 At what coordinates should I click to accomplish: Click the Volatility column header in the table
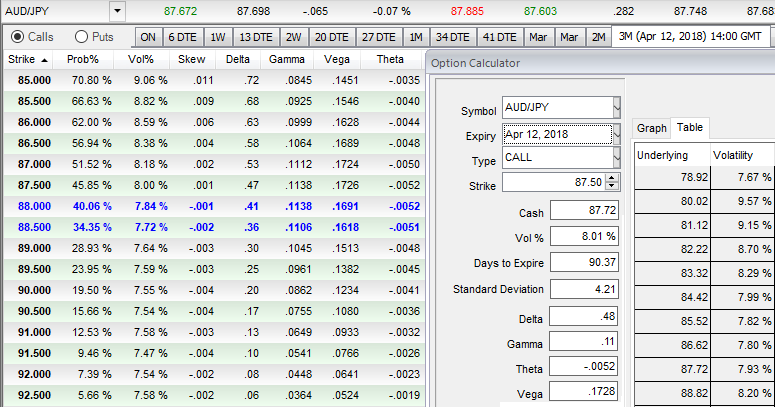pos(740,155)
